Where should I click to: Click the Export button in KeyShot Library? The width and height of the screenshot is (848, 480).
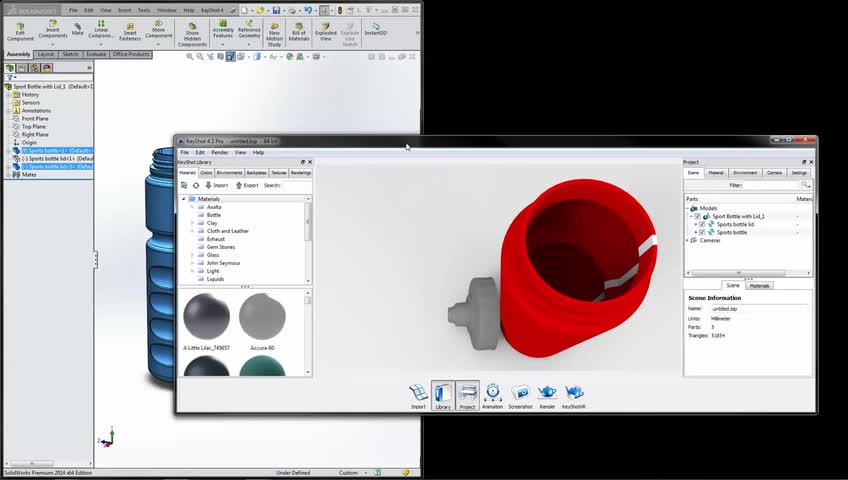click(247, 185)
